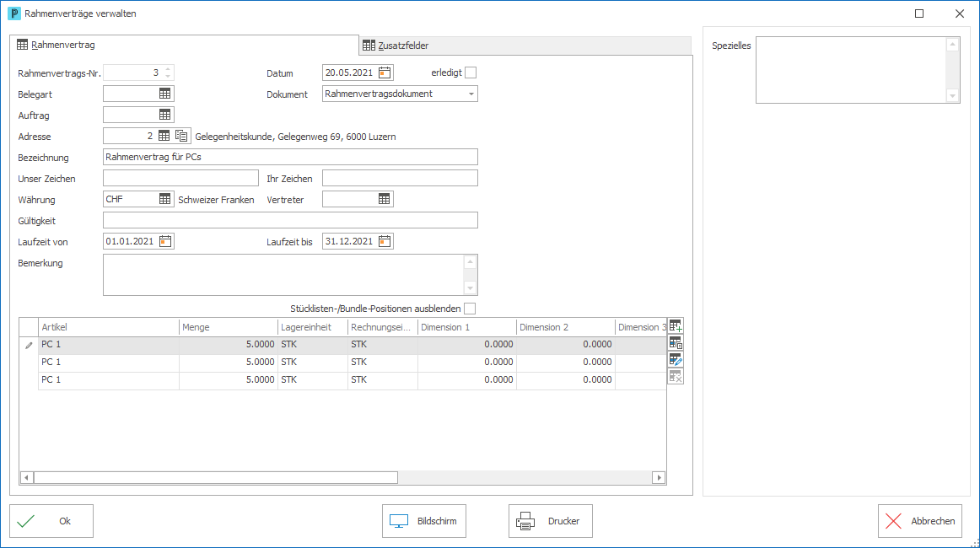Open the Währung lookup table icon
This screenshot has height=548, width=980.
164,199
